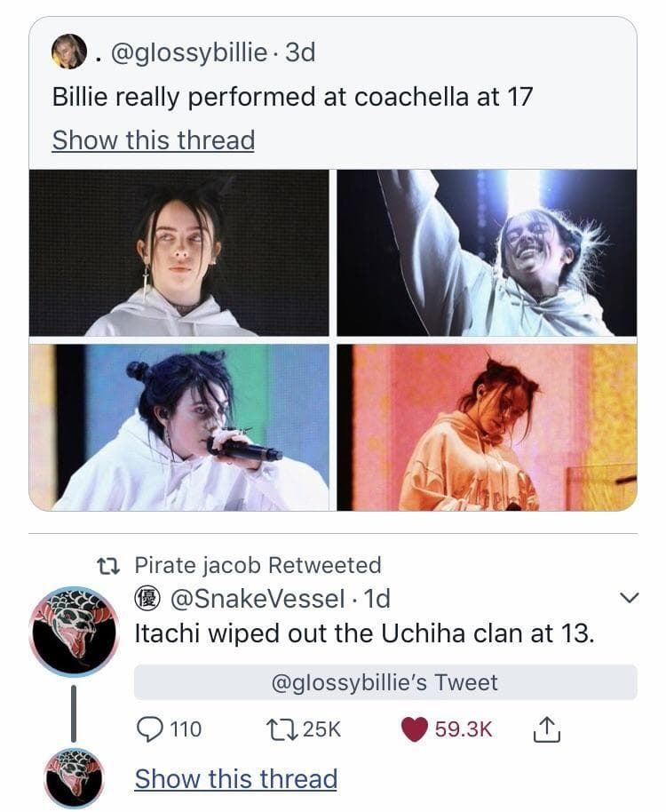Image resolution: width=666 pixels, height=812 pixels.
Task: View the bottom-left microphone photo
Action: 178,427
